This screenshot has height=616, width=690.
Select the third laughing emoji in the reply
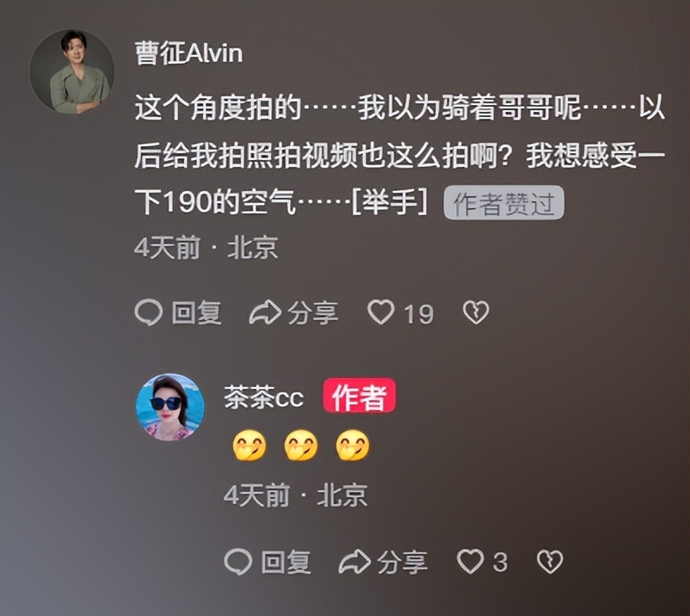[353, 446]
